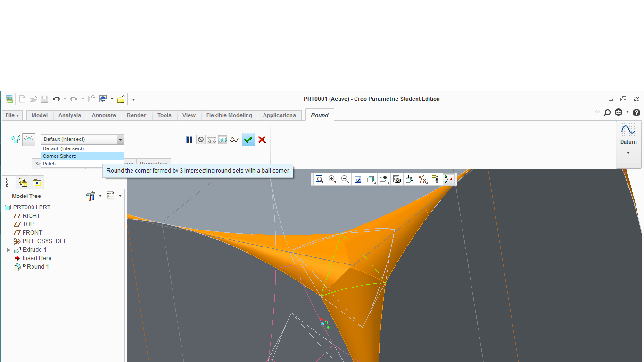The height and width of the screenshot is (362, 644).
Task: Click the Zoom Out magnifier icon
Action: click(345, 179)
